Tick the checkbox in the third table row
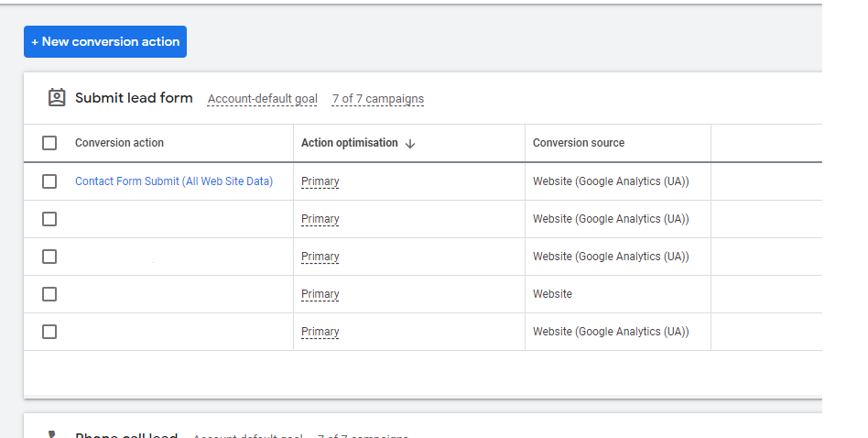Screen dimensions: 868x438 coord(49,257)
